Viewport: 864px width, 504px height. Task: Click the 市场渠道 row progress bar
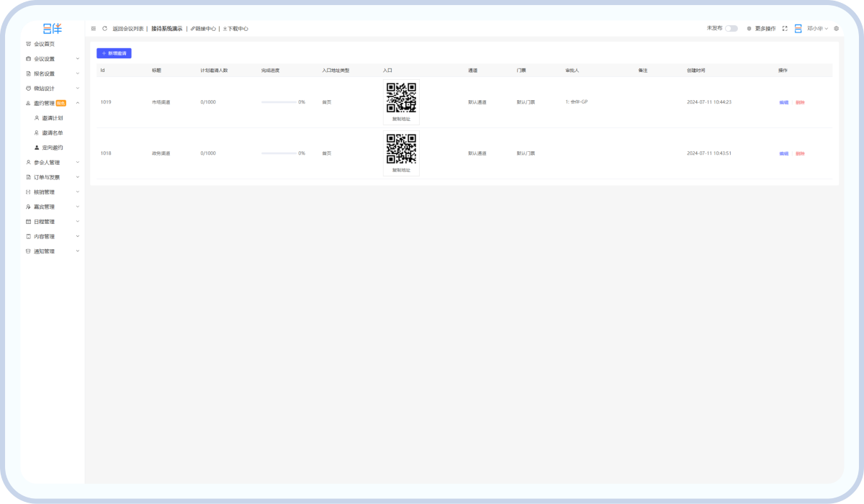tap(279, 102)
